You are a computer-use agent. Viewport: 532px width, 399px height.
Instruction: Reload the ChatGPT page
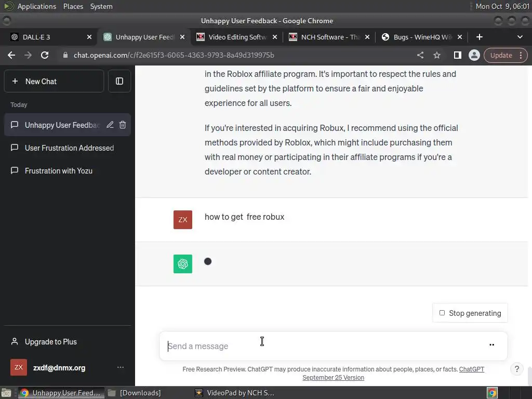(x=45, y=55)
